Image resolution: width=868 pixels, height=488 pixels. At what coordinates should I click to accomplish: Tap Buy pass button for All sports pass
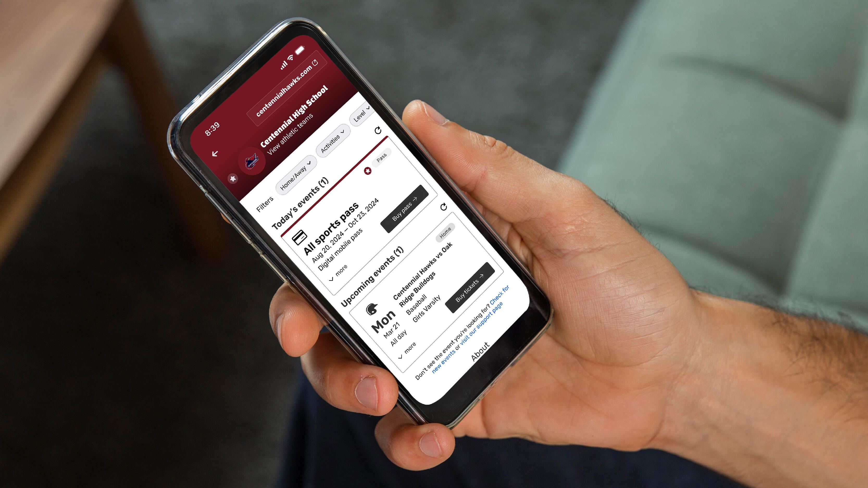[x=400, y=216]
